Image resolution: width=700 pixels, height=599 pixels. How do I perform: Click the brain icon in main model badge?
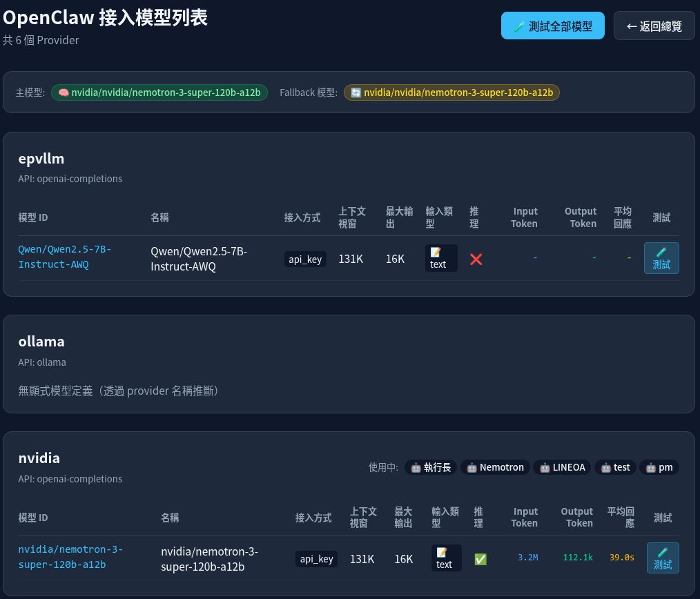click(64, 92)
